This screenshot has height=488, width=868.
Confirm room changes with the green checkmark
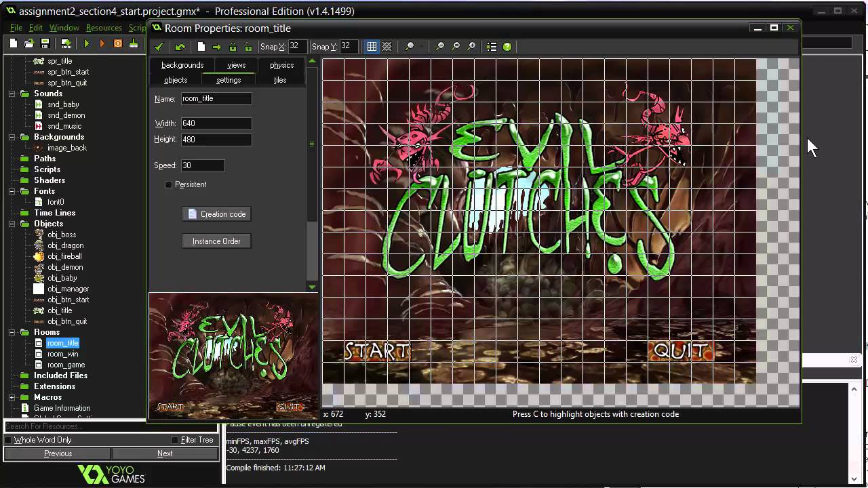[159, 47]
